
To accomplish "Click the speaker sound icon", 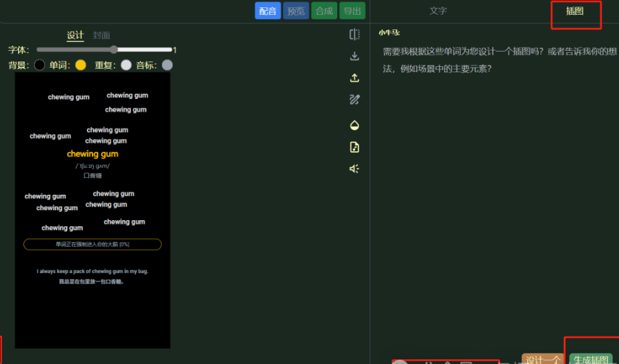I will click(355, 169).
